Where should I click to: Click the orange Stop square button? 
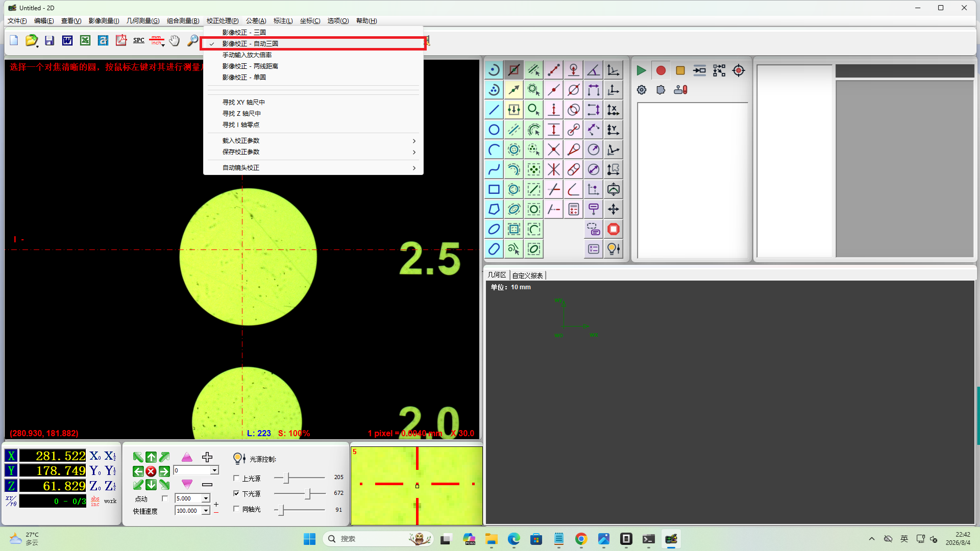coord(680,70)
